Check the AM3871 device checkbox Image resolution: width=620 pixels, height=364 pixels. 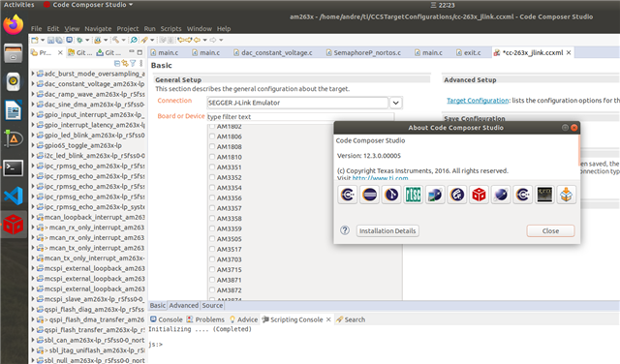tap(212, 280)
